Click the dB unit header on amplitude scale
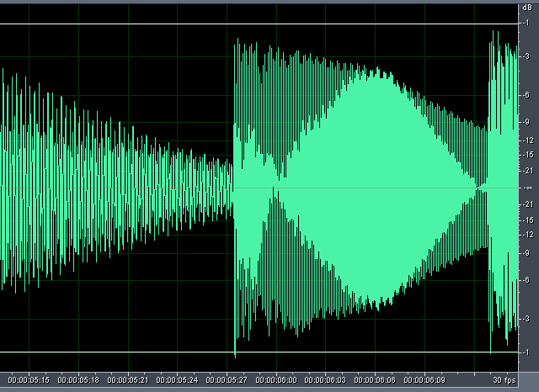This screenshot has height=392, width=539. [527, 8]
